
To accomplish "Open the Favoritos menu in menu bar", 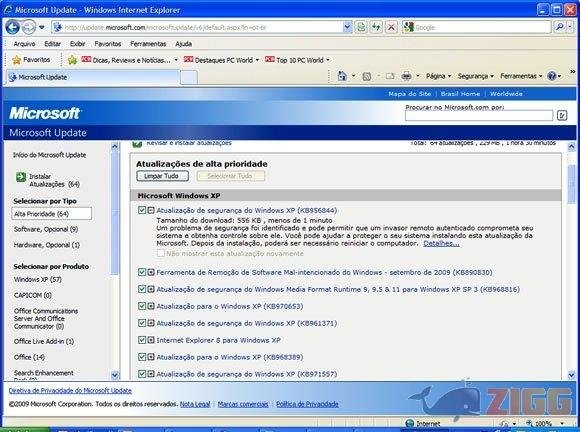I will pyautogui.click(x=108, y=44).
